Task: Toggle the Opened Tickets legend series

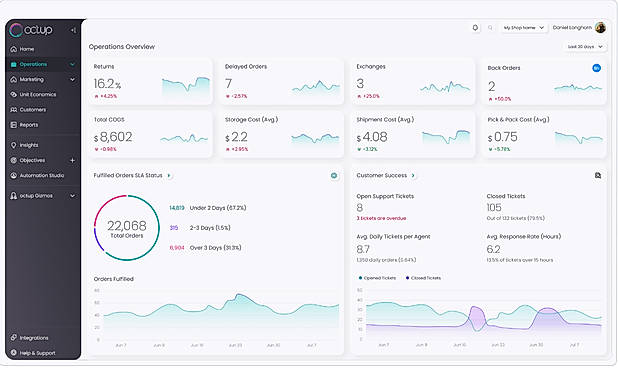Action: (x=377, y=278)
